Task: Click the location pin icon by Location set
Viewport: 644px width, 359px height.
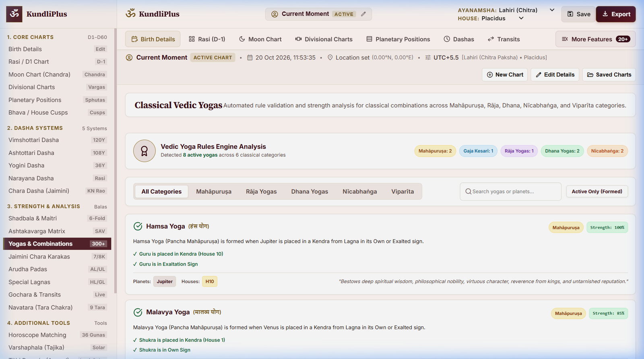Action: 330,58
